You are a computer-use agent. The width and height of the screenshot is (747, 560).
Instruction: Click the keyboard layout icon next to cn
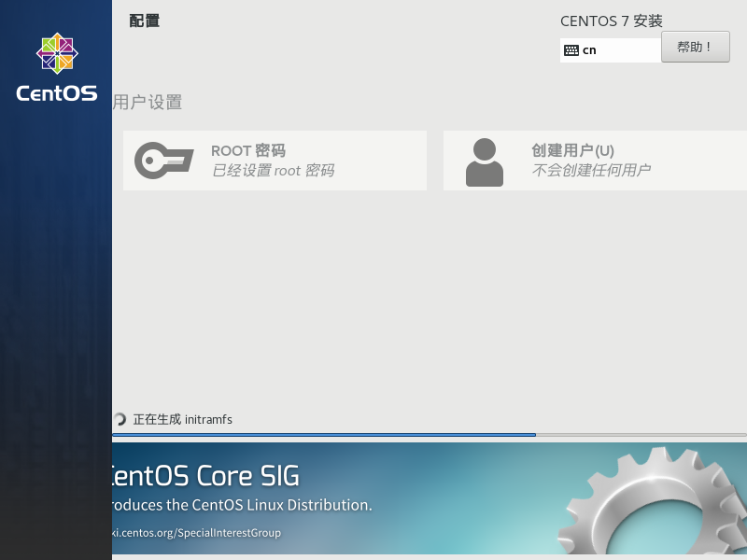pos(571,50)
